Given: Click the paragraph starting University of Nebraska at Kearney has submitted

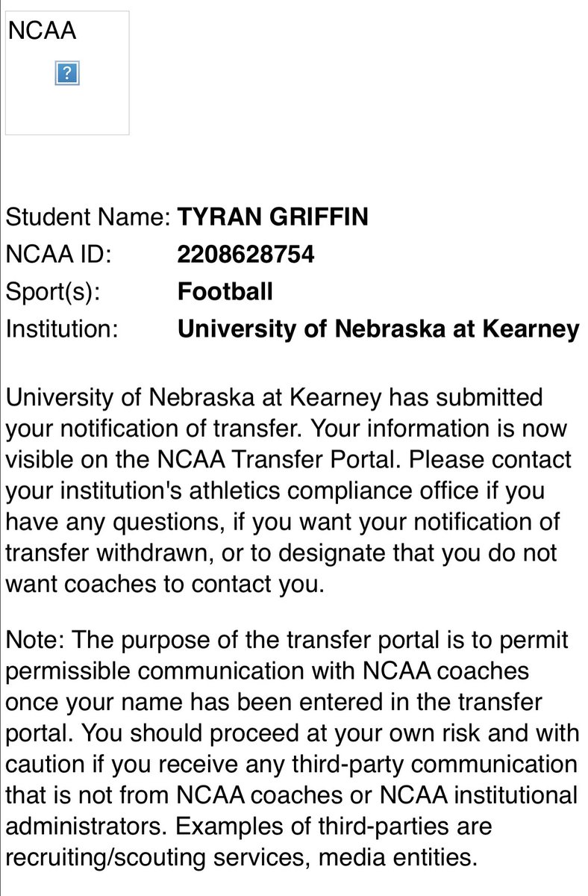Looking at the screenshot, I should click(x=287, y=490).
